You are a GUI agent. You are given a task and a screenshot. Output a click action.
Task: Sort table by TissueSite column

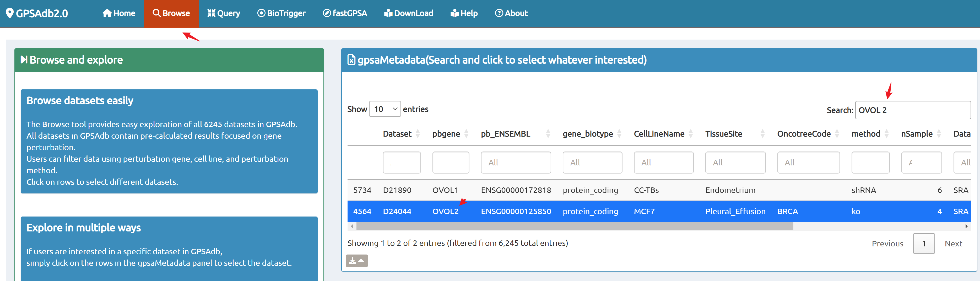pos(735,134)
